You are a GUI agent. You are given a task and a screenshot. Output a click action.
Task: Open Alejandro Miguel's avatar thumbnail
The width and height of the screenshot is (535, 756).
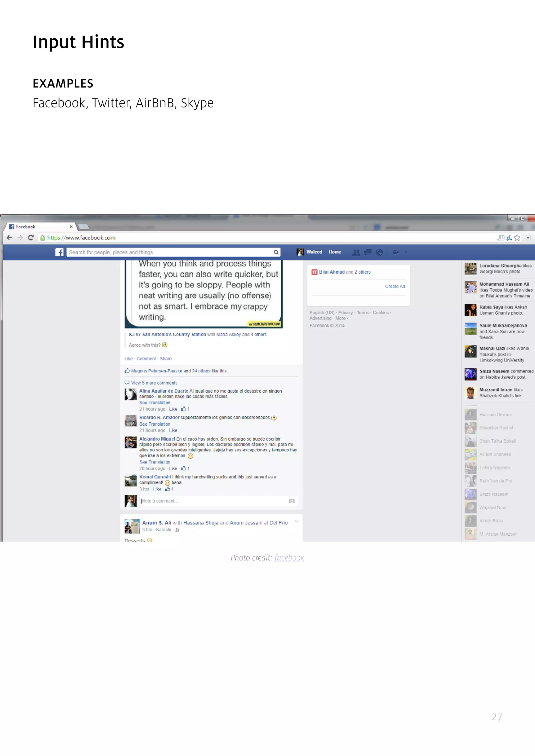click(x=130, y=442)
